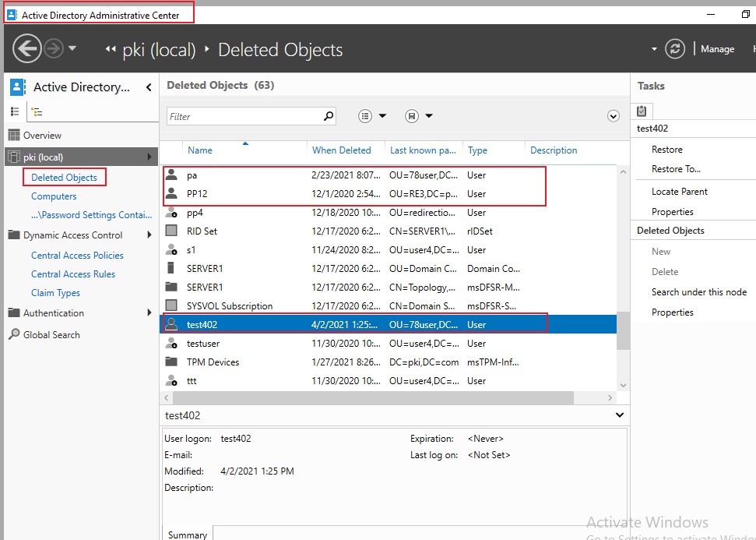Select the Authentication node
This screenshot has height=540, width=756.
pos(53,312)
